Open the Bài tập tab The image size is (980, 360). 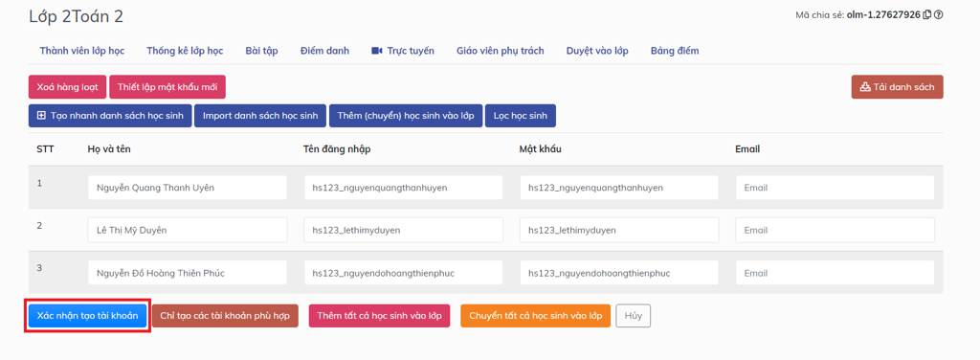[262, 51]
